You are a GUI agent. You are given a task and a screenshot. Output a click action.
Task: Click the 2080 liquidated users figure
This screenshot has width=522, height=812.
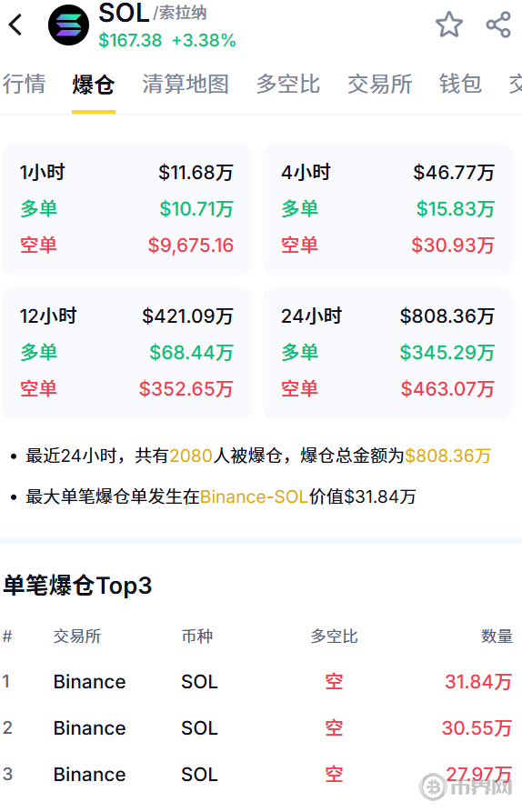pyautogui.click(x=191, y=456)
